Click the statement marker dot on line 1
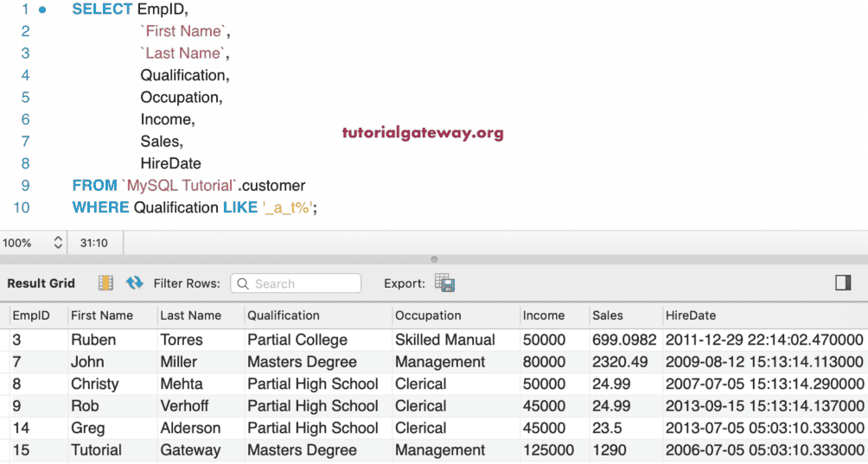Screen dimensions: 868x464 tap(42, 10)
